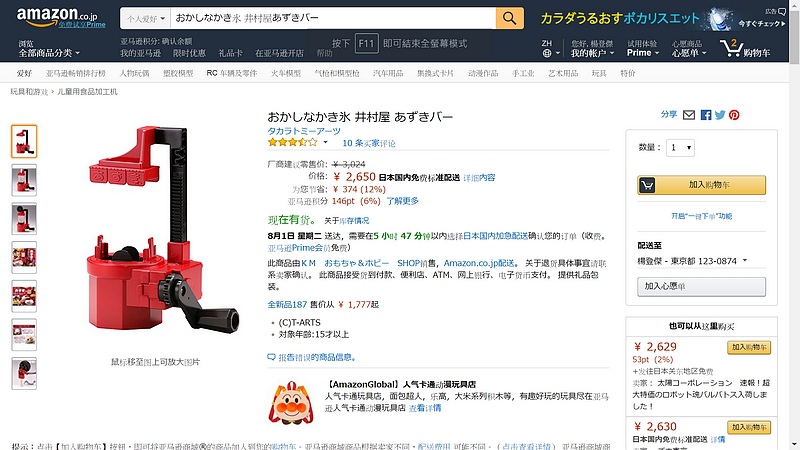
Task: Share the product via the email envelope icon
Action: [x=689, y=115]
